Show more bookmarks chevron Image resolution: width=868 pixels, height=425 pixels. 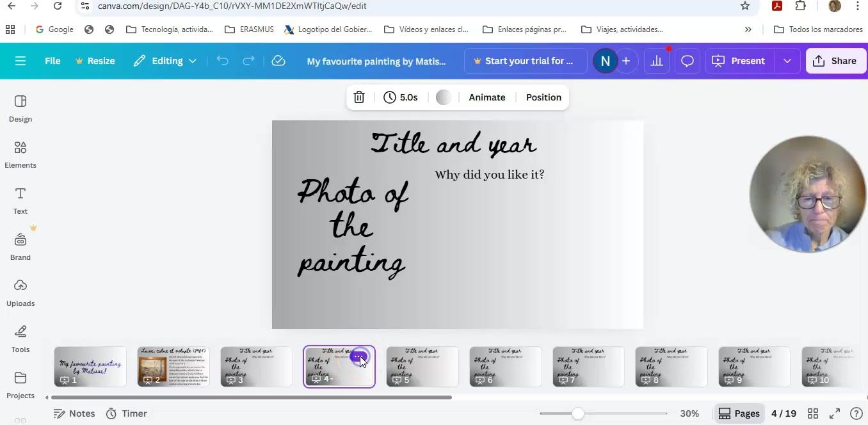pyautogui.click(x=748, y=29)
